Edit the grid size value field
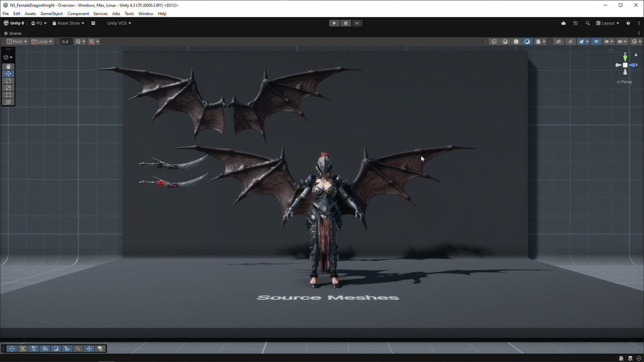644x362 pixels. pyautogui.click(x=65, y=41)
